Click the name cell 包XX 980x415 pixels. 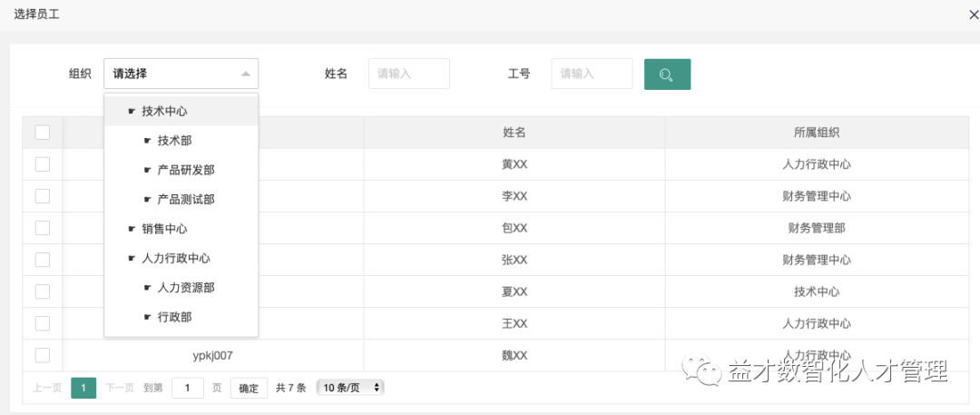pos(514,229)
